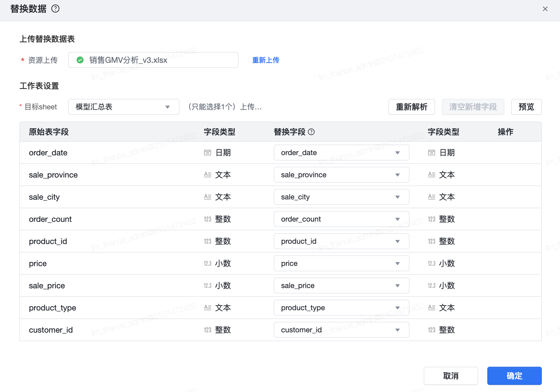Click the 重新解析 button
Viewport: 560px width, 392px height.
[411, 107]
